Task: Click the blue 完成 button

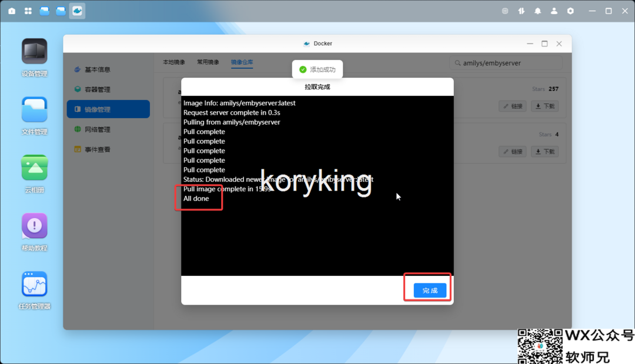Action: pyautogui.click(x=430, y=290)
